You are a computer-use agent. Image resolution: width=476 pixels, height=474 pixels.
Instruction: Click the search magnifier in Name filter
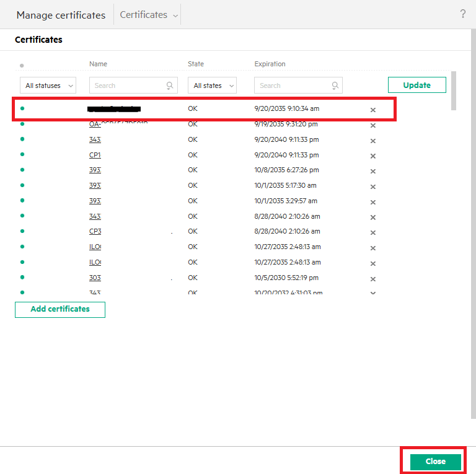[x=169, y=86]
